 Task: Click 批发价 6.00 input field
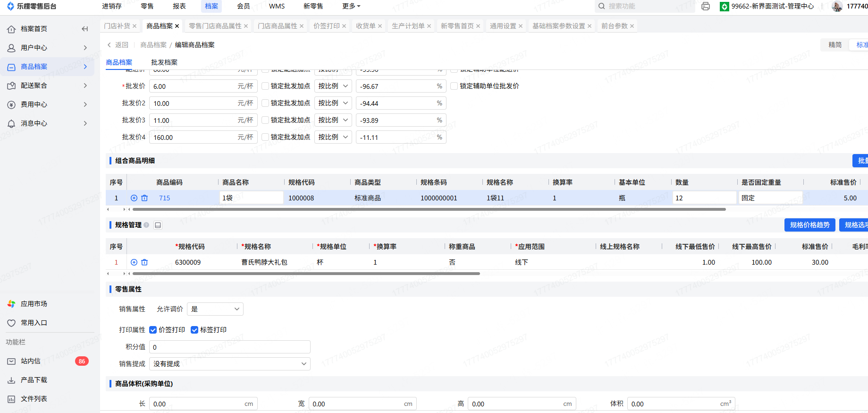pos(203,86)
